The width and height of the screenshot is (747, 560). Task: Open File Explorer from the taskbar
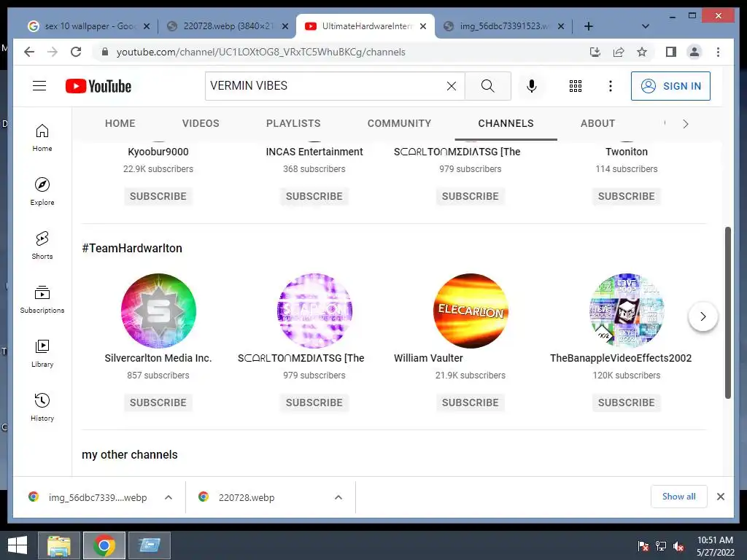[x=58, y=545]
